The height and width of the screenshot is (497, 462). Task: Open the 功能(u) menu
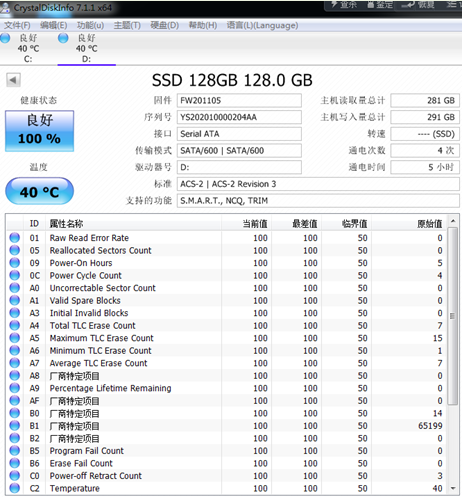point(90,25)
